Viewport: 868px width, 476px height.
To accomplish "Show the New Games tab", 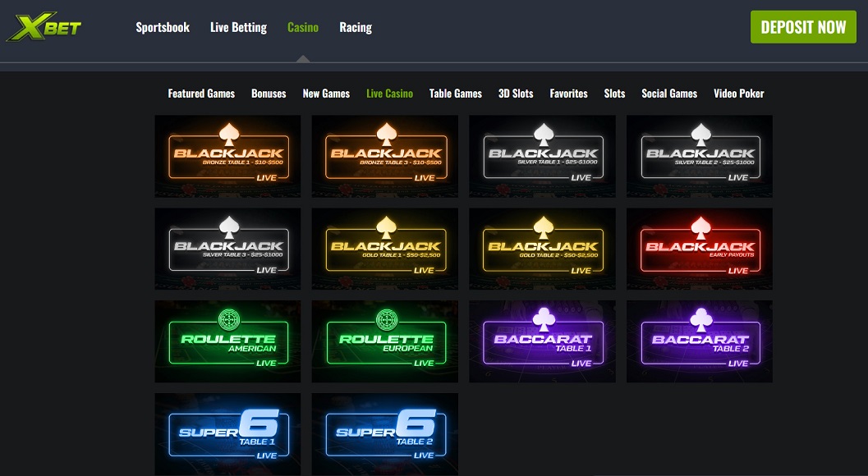I will 326,94.
